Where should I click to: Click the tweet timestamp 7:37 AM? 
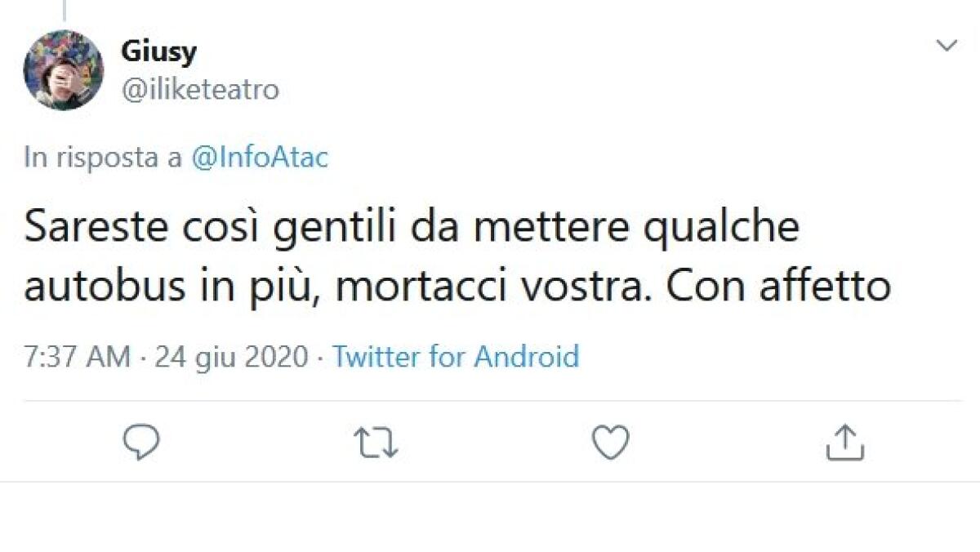point(77,357)
